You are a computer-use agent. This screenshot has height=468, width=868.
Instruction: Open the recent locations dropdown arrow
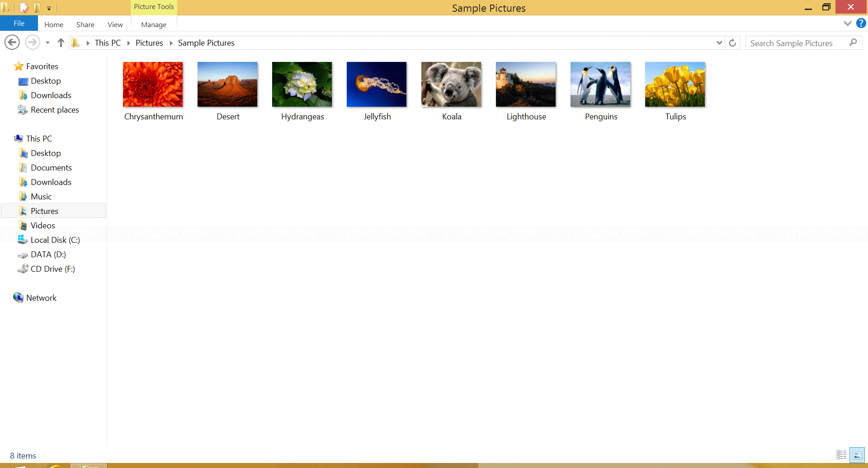click(47, 43)
